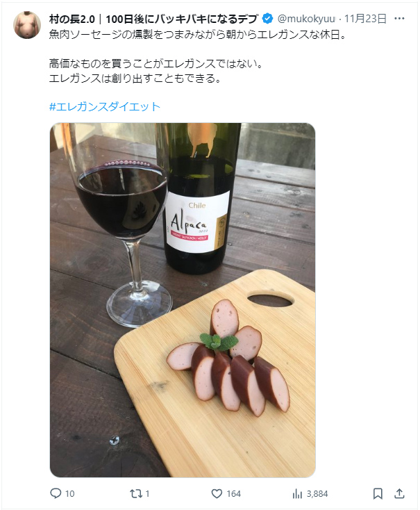Click the repost icon showing 1
Viewport: 420px width, 510px height.
pyautogui.click(x=136, y=494)
